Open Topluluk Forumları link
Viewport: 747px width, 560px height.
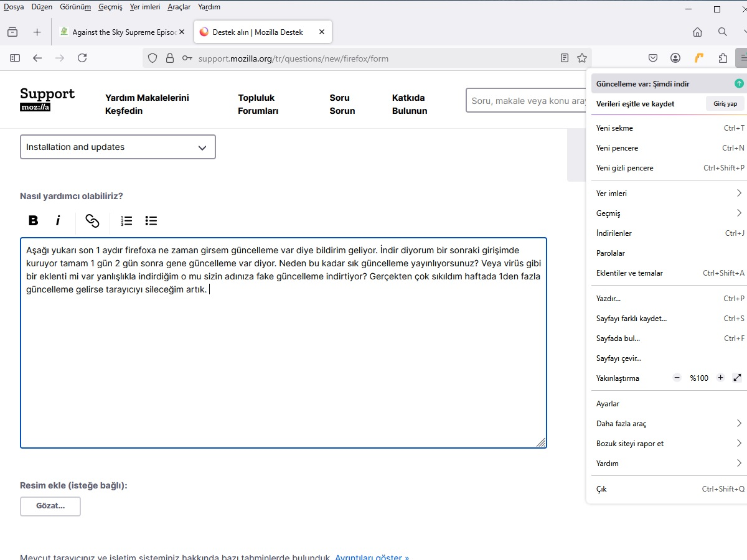(x=258, y=105)
